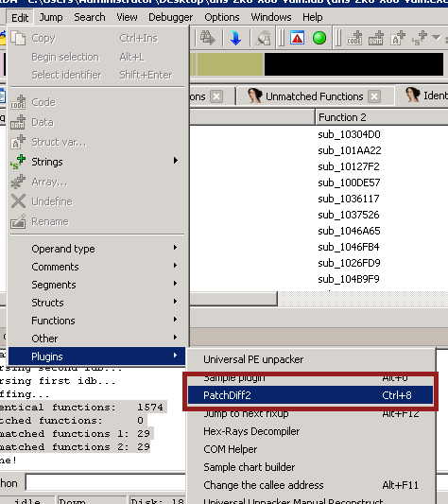Open the dropdown arrow beside string icon
This screenshot has width=448, height=504.
coord(436,38)
